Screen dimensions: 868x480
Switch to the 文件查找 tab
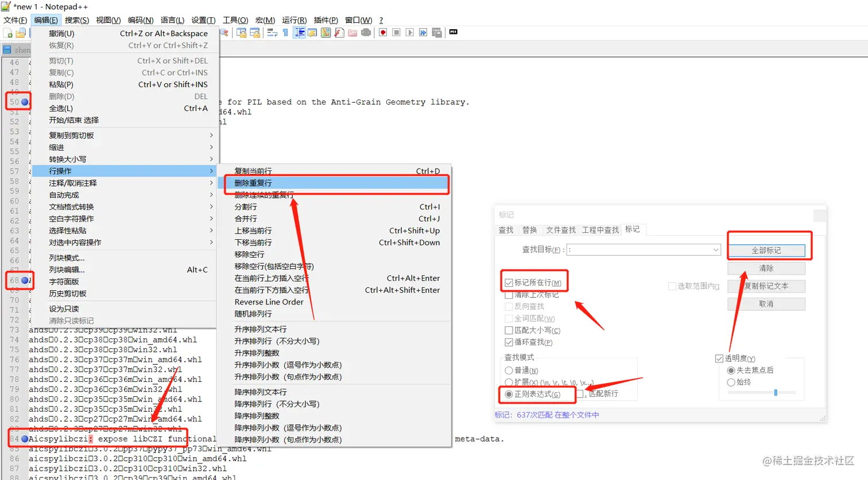pyautogui.click(x=560, y=230)
